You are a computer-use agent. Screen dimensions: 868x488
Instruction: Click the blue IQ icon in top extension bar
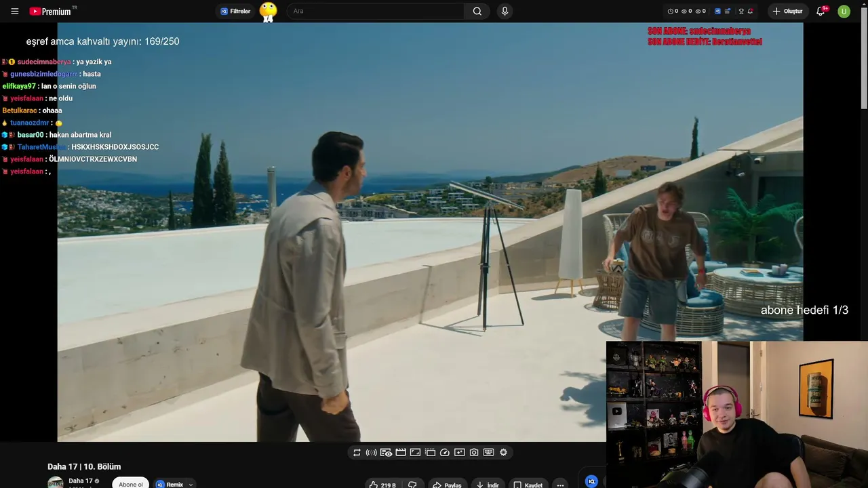718,12
